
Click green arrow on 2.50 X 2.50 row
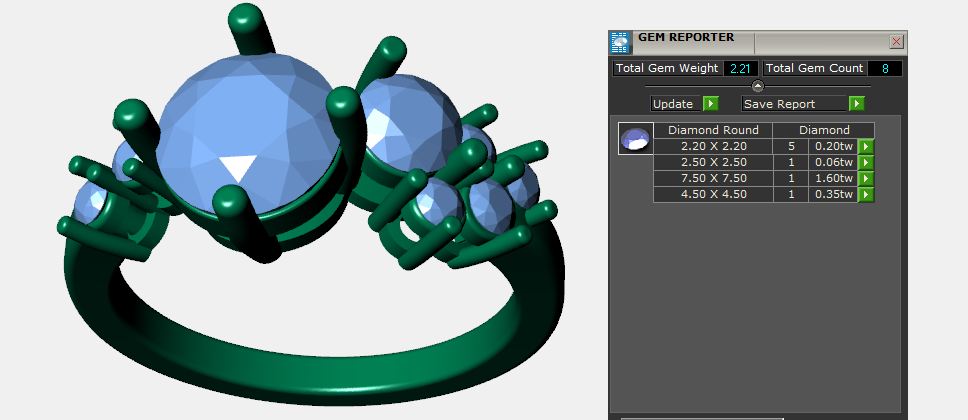click(866, 162)
